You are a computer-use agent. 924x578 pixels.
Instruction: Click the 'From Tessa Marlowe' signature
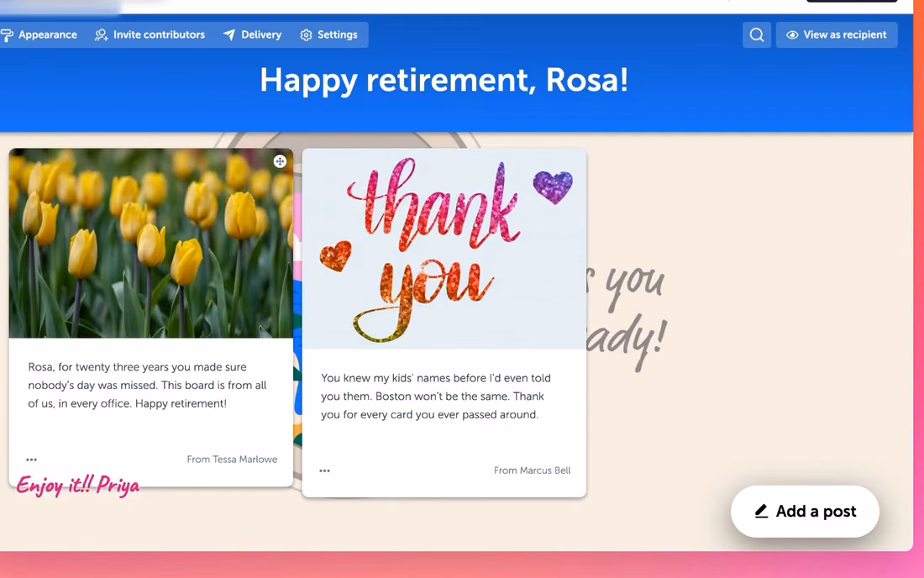coord(232,460)
